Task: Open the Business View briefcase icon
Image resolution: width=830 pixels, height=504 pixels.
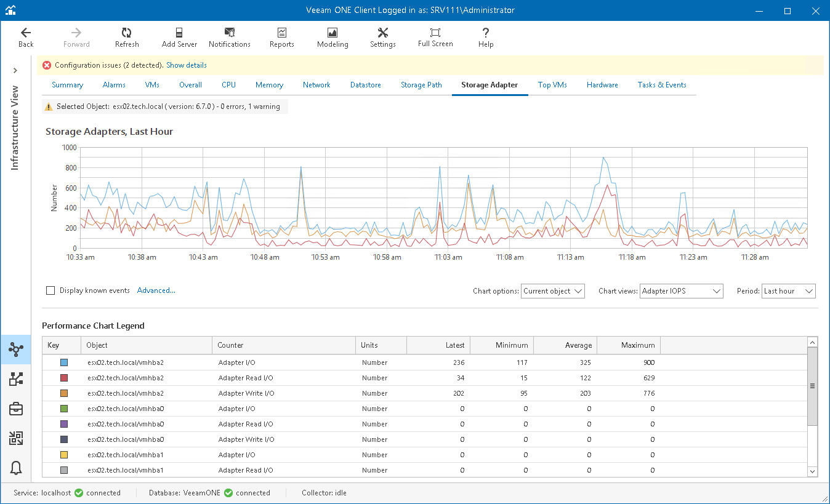Action: 16,409
